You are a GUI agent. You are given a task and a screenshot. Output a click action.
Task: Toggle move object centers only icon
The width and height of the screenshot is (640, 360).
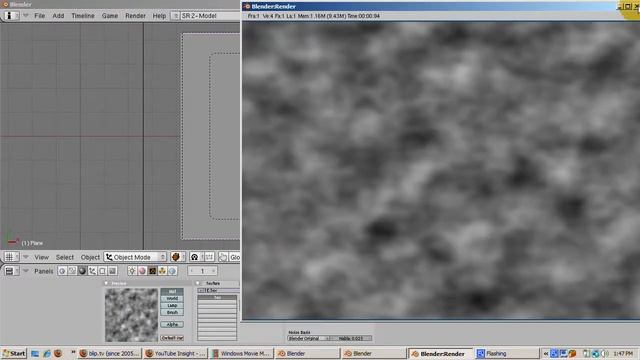click(209, 257)
